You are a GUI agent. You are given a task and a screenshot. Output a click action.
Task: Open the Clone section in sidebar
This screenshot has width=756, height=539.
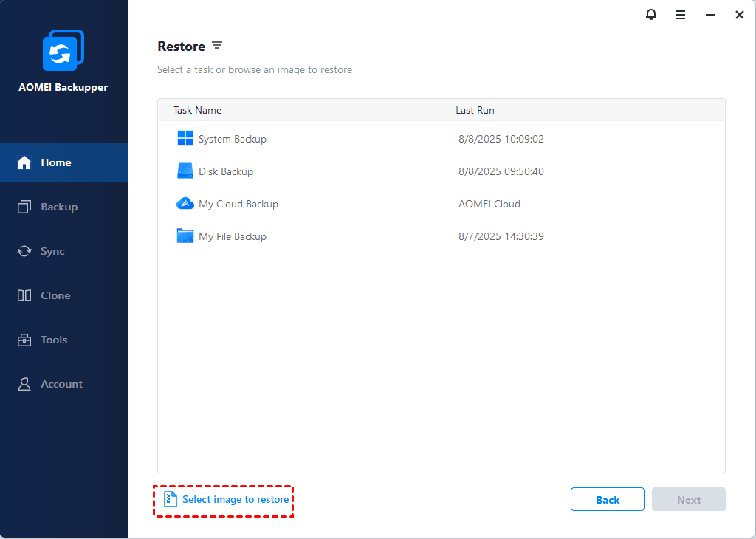63,295
